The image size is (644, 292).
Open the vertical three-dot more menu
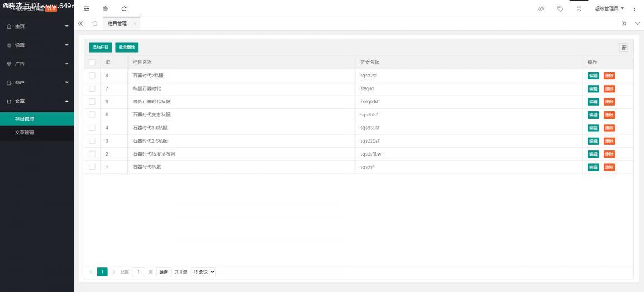[634, 8]
